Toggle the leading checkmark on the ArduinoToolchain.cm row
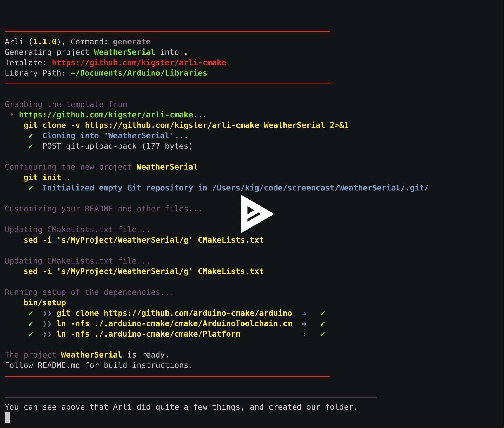This screenshot has width=504, height=428. tap(31, 323)
